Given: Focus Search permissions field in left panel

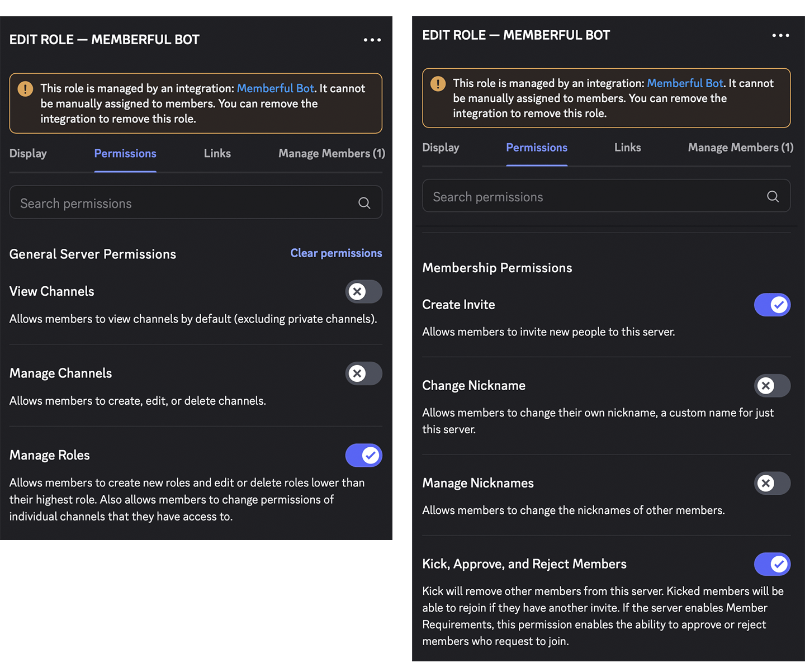Looking at the screenshot, I should tap(196, 202).
